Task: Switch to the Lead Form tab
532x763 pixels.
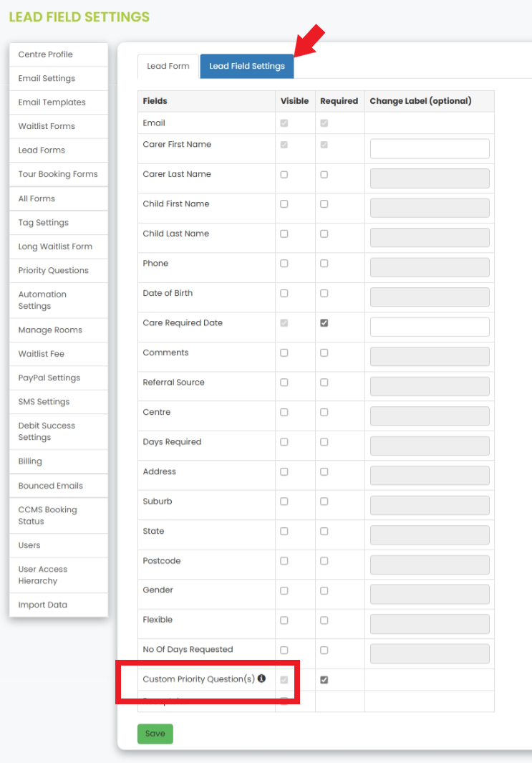Action: tap(168, 66)
